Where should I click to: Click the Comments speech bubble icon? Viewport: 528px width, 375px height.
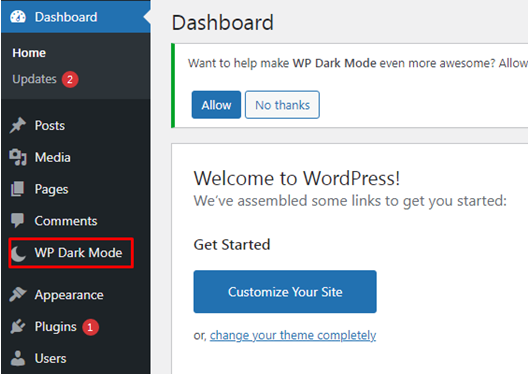tap(18, 220)
